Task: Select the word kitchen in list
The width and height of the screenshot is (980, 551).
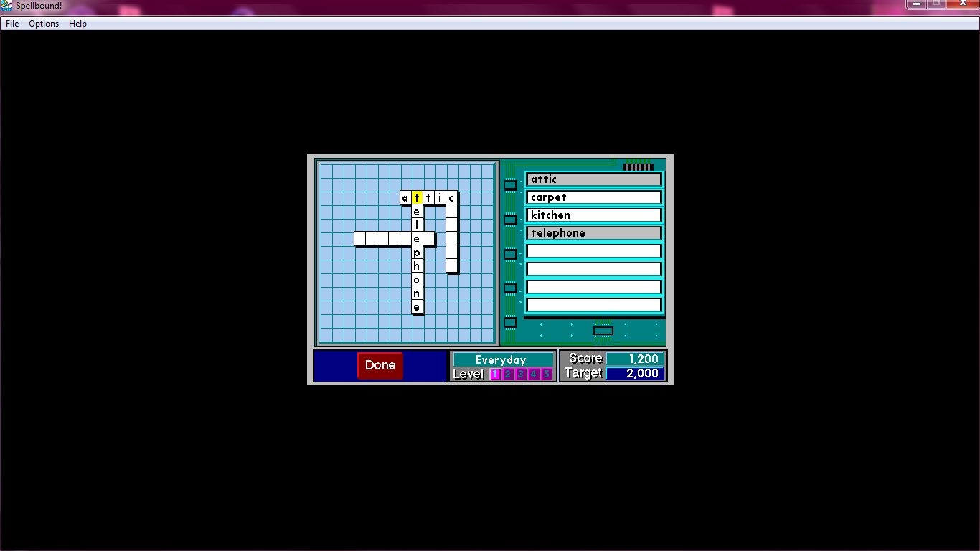Action: 593,215
